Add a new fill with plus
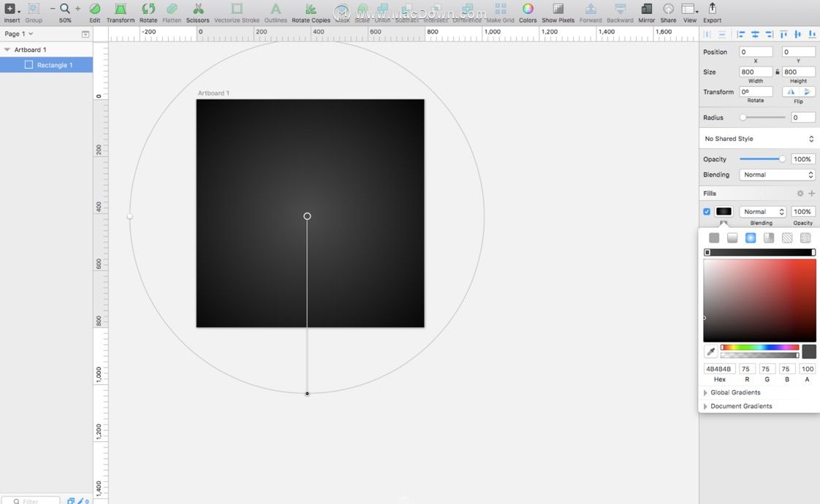The width and height of the screenshot is (820, 504). coord(812,194)
